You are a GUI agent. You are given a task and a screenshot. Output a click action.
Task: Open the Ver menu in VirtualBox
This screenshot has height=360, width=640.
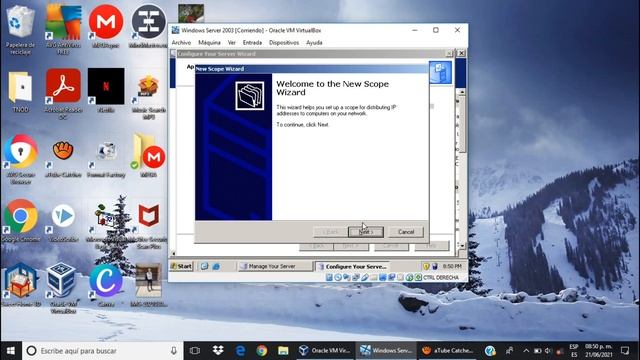[232, 42]
